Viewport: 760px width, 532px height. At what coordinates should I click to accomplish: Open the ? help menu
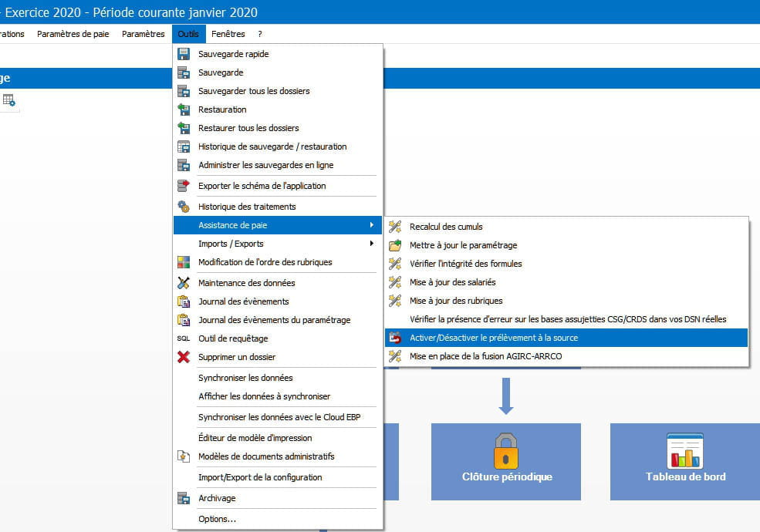260,34
